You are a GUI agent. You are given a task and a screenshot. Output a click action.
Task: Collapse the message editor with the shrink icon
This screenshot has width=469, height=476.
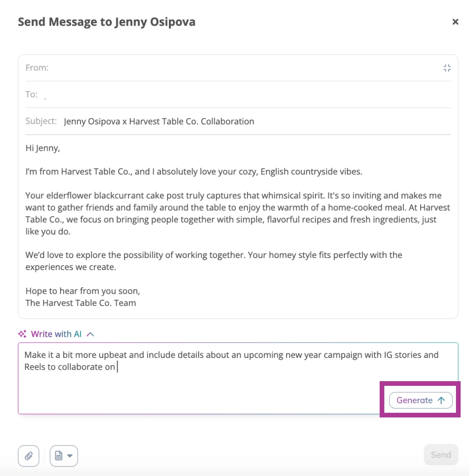pos(447,68)
